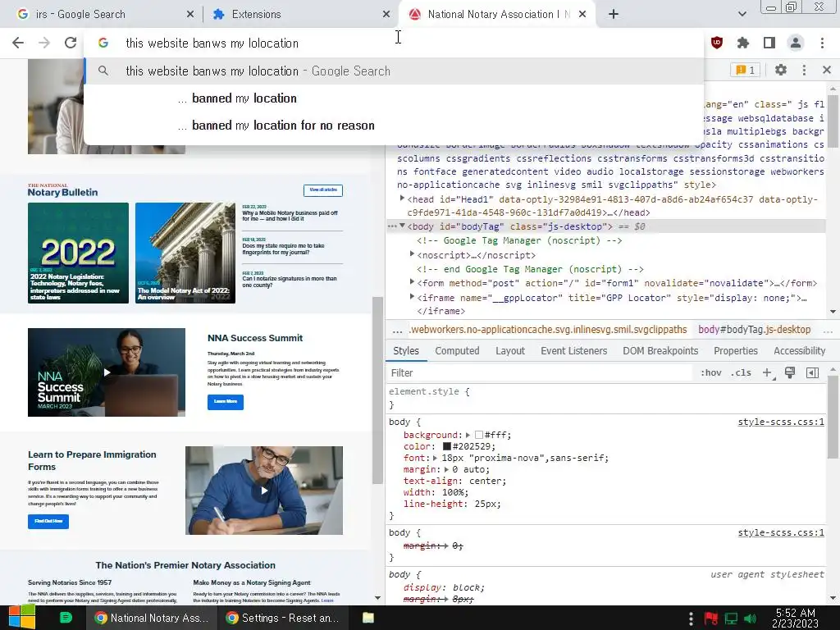Close the Extensions tab

(386, 15)
